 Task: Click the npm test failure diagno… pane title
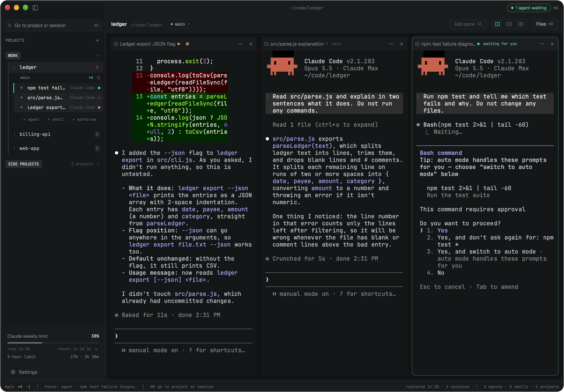point(448,44)
